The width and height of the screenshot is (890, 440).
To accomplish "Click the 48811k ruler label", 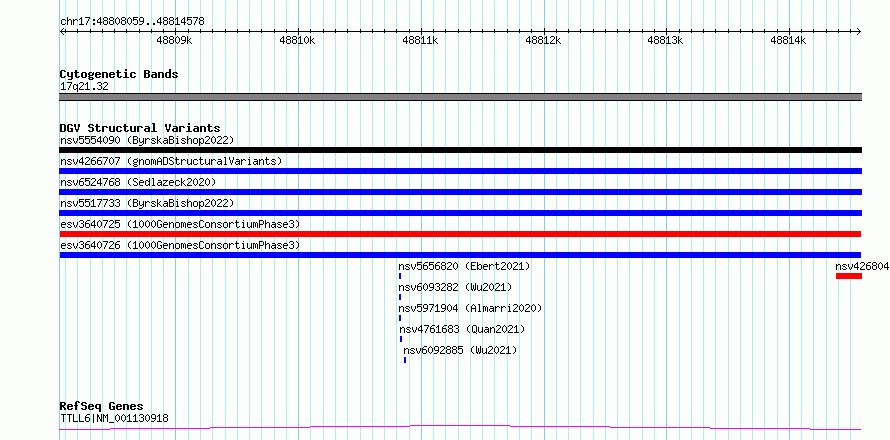I will click(x=421, y=40).
